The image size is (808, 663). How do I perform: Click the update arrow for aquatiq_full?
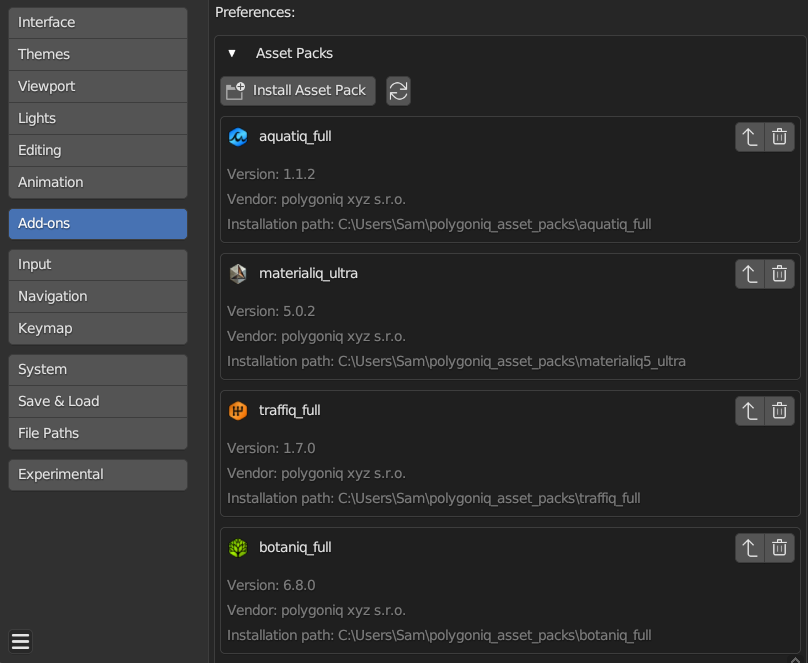tap(749, 136)
